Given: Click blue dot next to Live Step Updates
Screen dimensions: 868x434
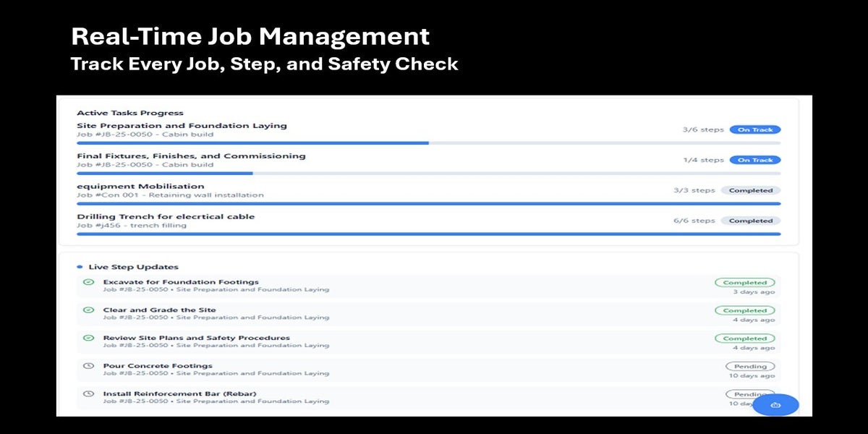Looking at the screenshot, I should coord(80,267).
